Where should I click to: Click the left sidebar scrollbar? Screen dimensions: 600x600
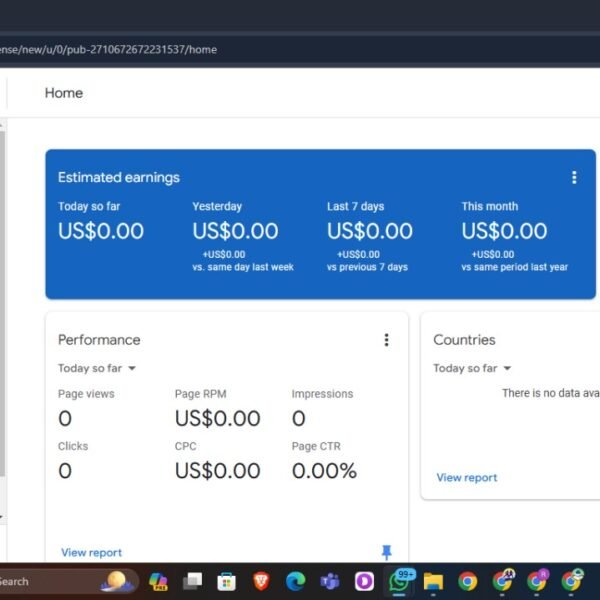point(2,302)
